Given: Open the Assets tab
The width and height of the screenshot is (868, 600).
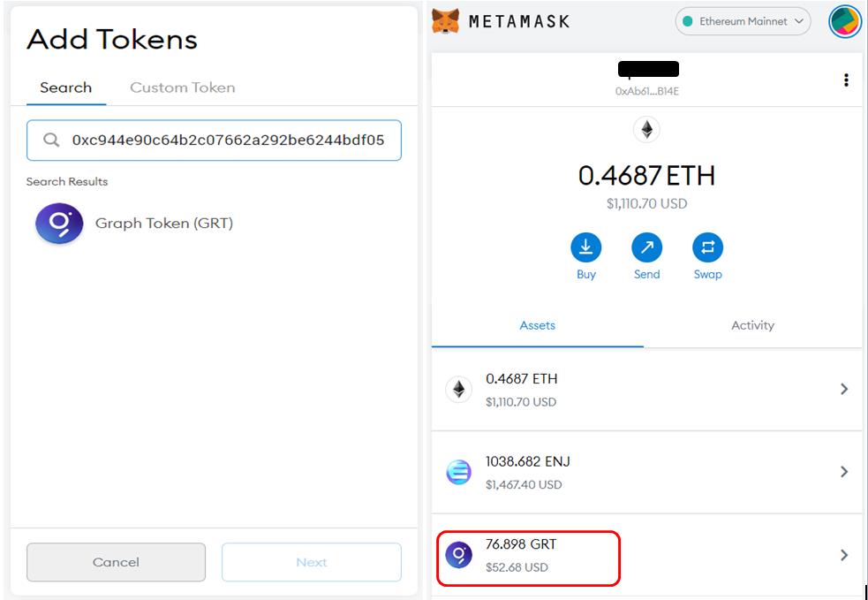Looking at the screenshot, I should point(538,325).
